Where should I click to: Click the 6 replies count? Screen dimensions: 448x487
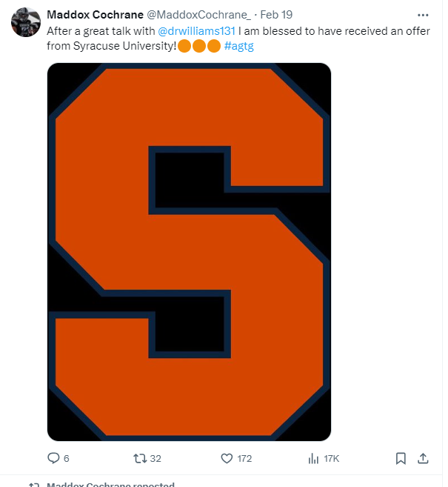click(66, 459)
